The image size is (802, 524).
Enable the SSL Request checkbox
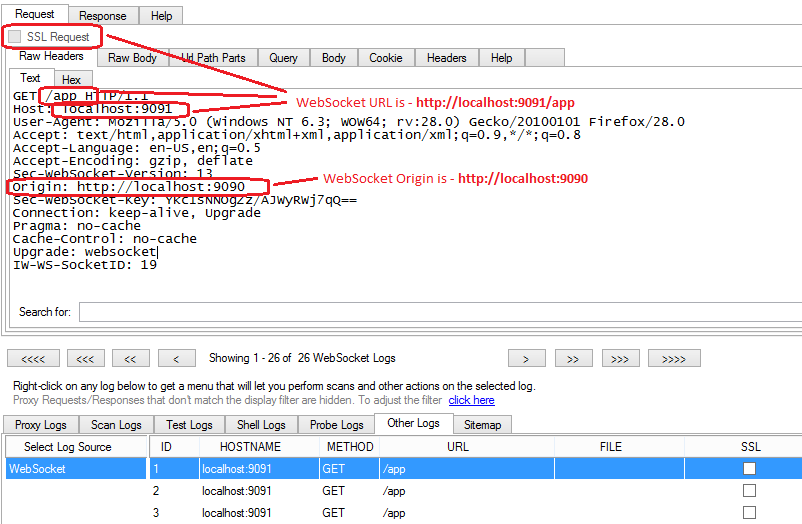pos(15,37)
